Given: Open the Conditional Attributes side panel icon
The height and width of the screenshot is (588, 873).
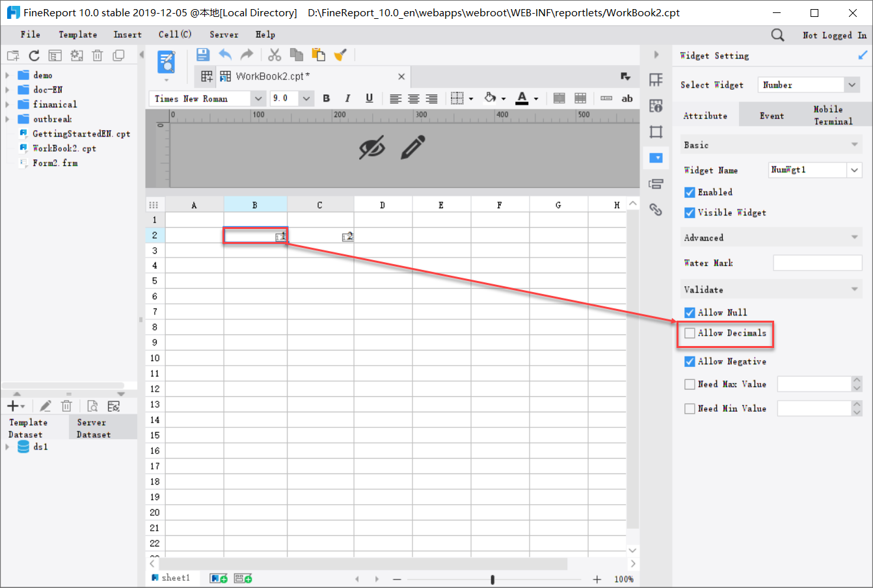Looking at the screenshot, I should pos(656,184).
